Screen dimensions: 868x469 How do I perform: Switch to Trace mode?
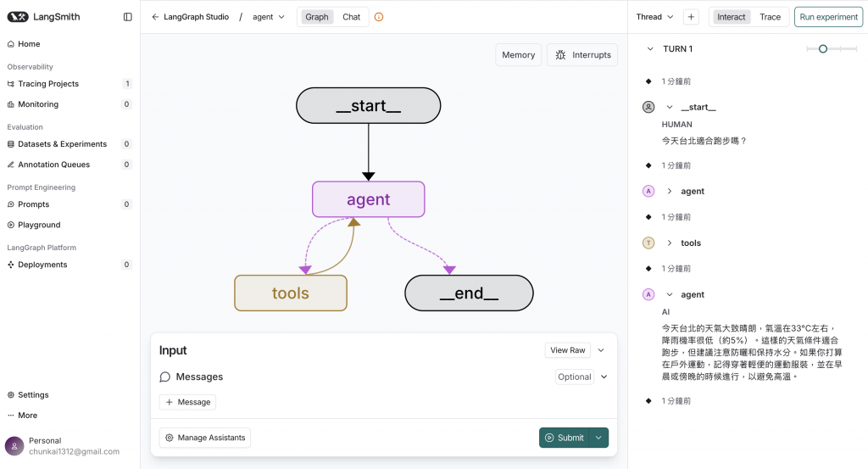770,17
